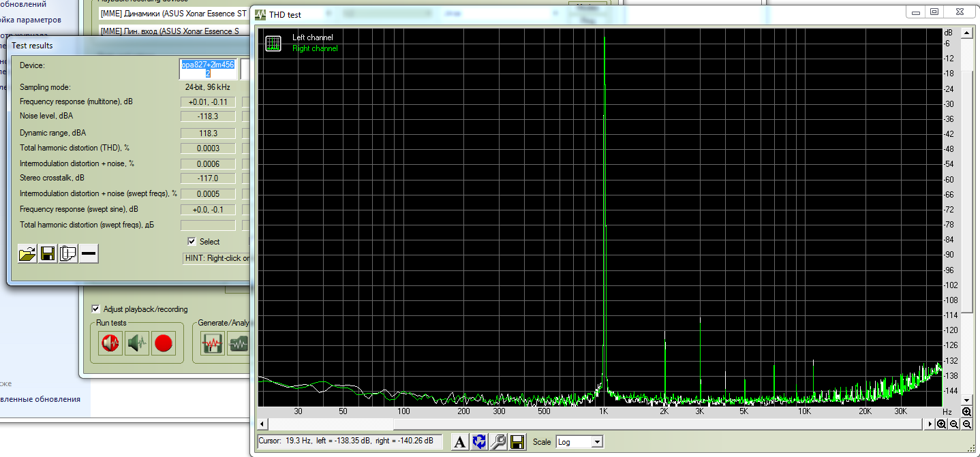Click the THD value '0.0003'
Viewport: 980px width, 457px height.
pos(208,148)
